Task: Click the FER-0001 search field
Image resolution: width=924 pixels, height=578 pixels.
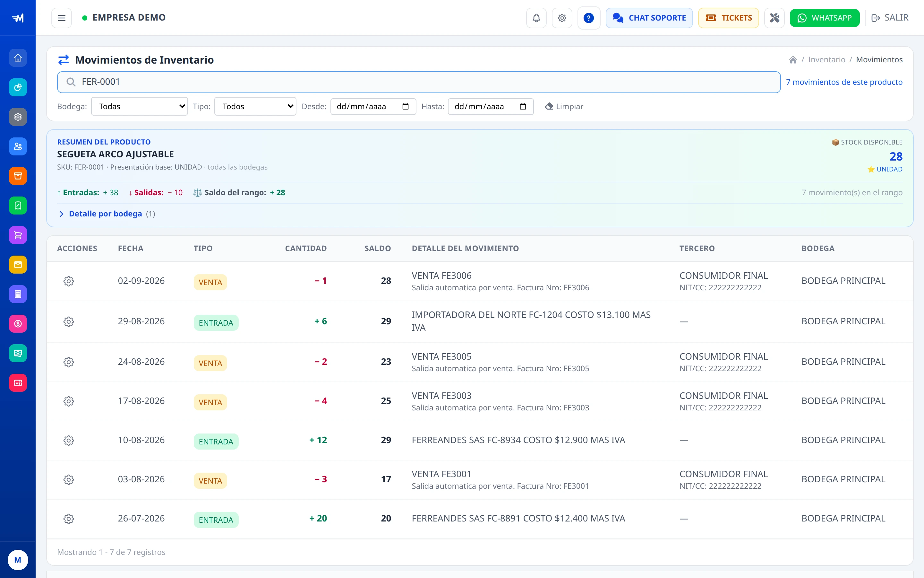Action: click(x=418, y=82)
